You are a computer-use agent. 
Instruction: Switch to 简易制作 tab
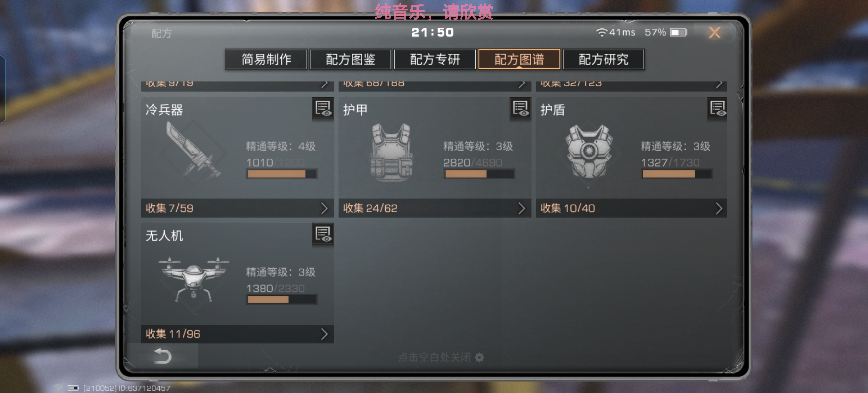click(266, 60)
